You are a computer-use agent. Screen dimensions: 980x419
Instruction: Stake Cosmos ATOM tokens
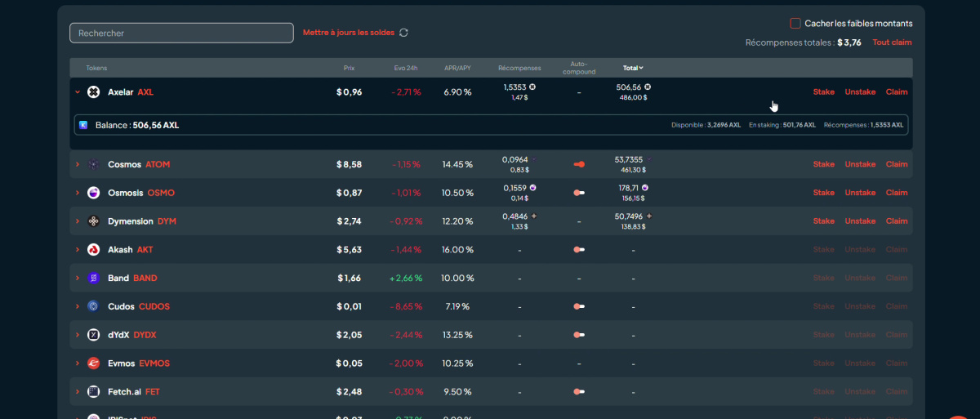[823, 164]
